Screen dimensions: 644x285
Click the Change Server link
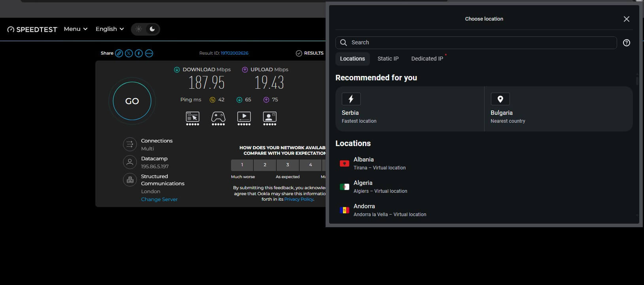click(x=159, y=199)
